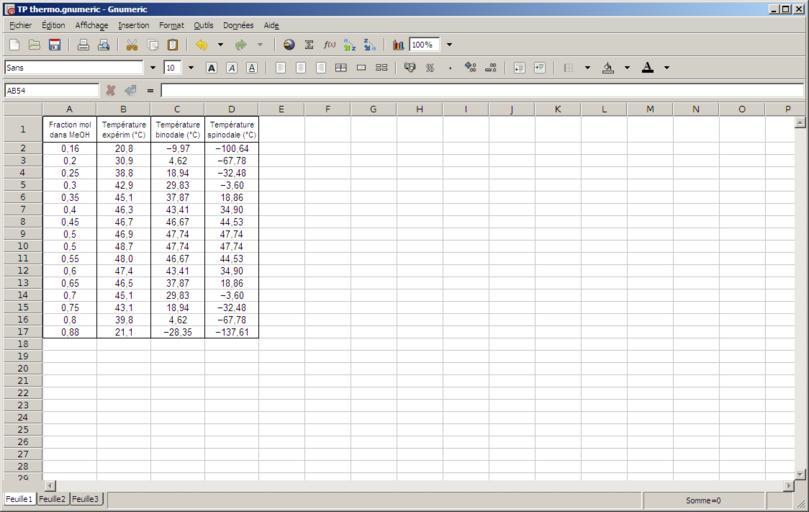Click the Print icon in toolbar
809x512 pixels.
[x=83, y=45]
